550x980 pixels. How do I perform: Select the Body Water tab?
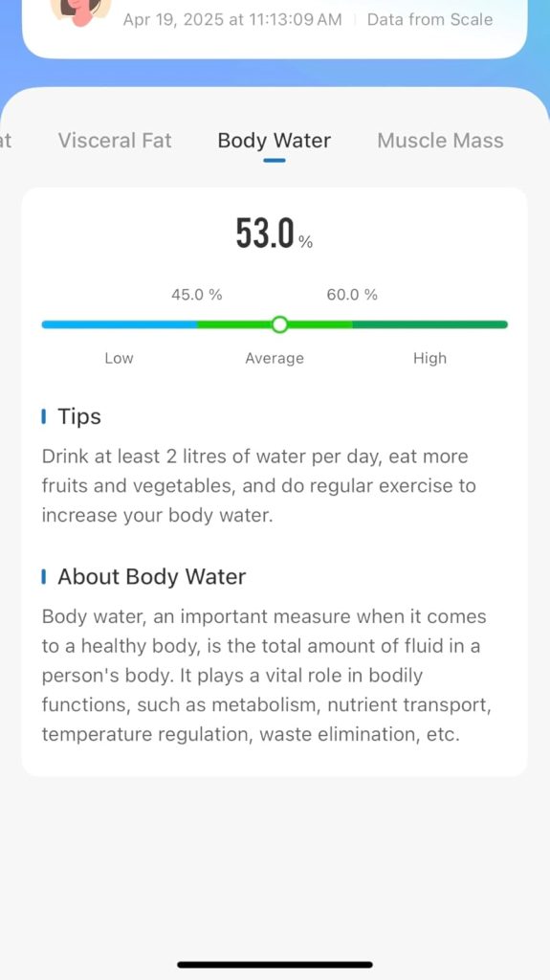[275, 141]
